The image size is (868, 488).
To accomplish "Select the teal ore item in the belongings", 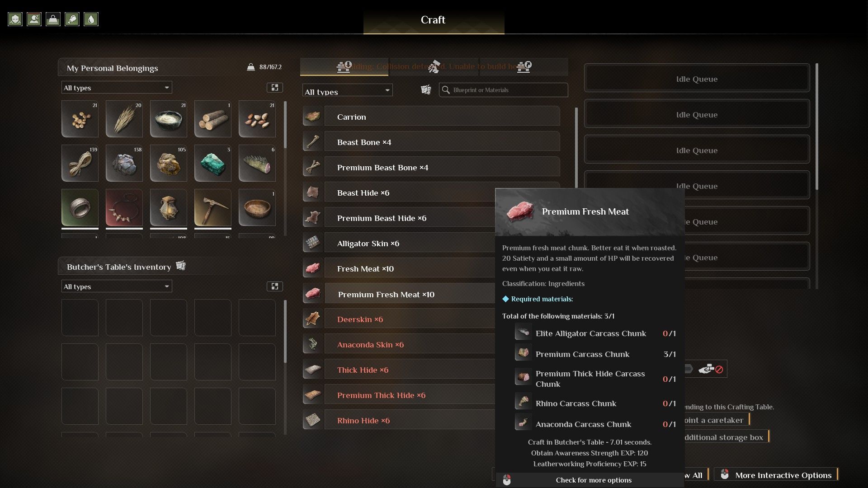I will pos(212,163).
